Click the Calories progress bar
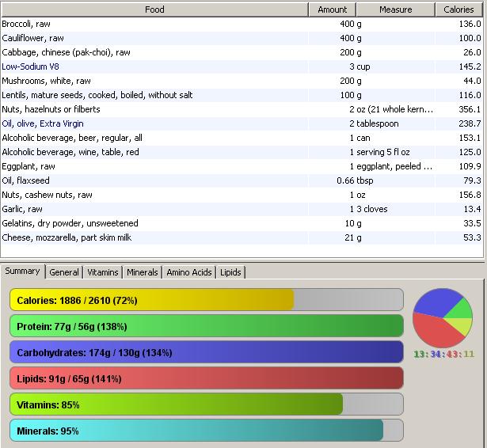Screen dimensions: 487x448 tap(206, 300)
